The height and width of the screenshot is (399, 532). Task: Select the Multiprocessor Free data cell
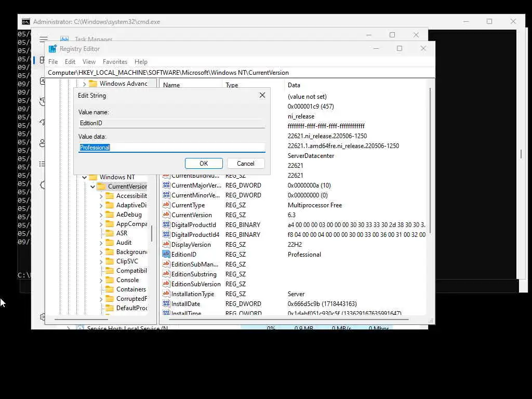tap(314, 205)
